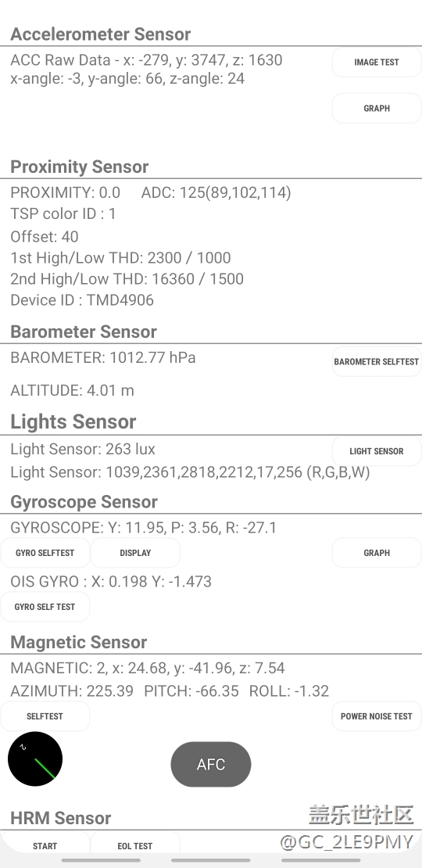This screenshot has height=868, width=422.
Task: Run the BAROMETER SELFTEST
Action: pos(377,361)
